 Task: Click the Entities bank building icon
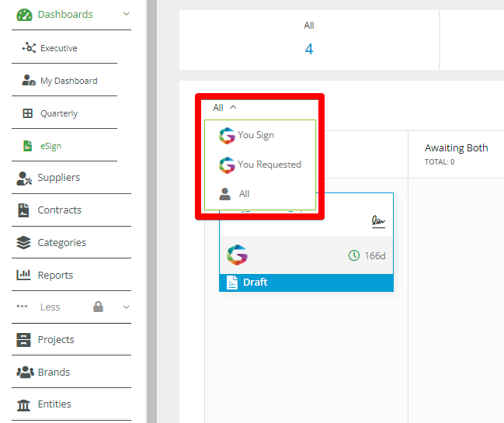tap(23, 405)
